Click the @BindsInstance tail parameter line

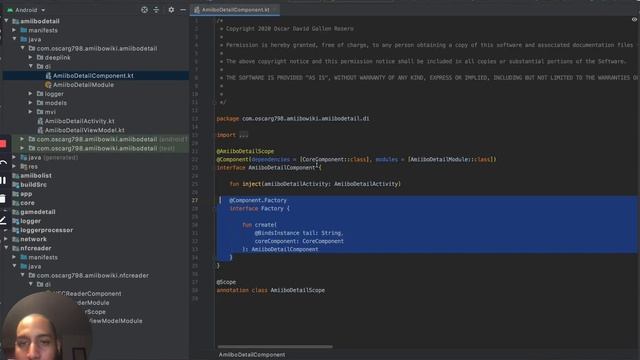(x=299, y=233)
